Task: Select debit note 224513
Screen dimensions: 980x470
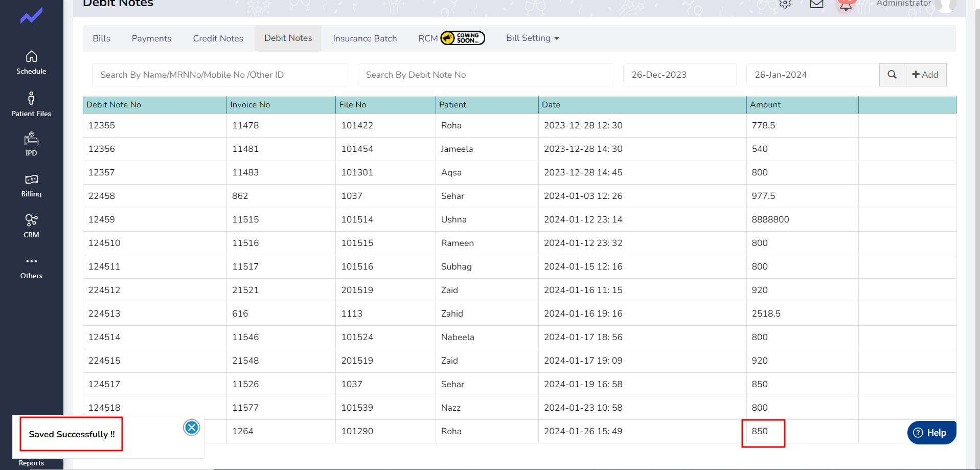Action: coord(104,314)
